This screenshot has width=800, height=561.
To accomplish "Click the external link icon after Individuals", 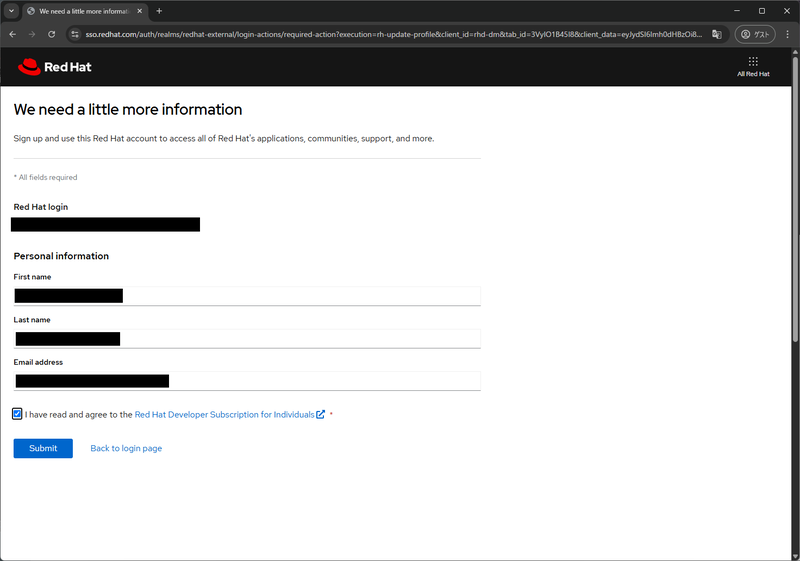I will pyautogui.click(x=320, y=414).
